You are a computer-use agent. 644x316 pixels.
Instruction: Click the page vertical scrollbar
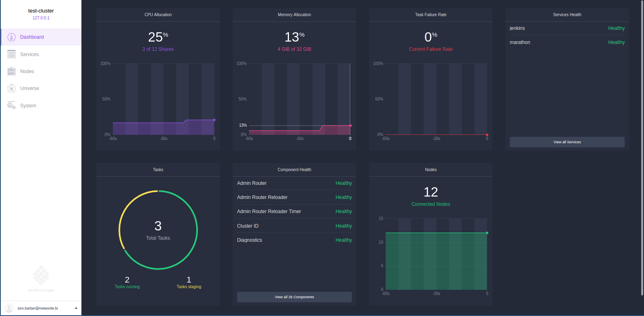642,148
